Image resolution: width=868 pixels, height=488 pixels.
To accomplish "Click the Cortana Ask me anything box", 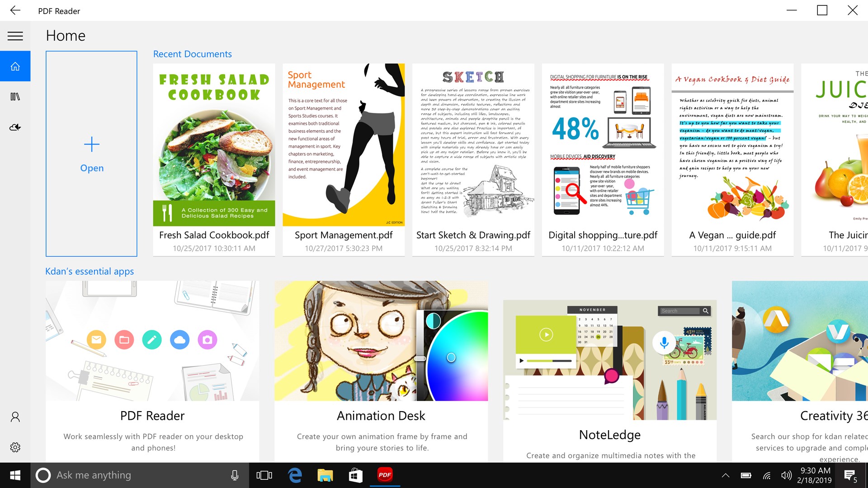I will (x=136, y=475).
